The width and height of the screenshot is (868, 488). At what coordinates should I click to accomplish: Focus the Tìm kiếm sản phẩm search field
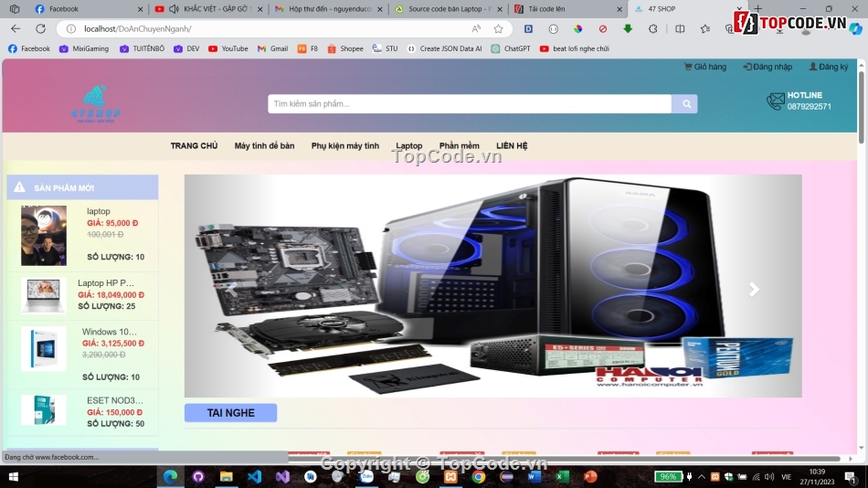tap(470, 103)
